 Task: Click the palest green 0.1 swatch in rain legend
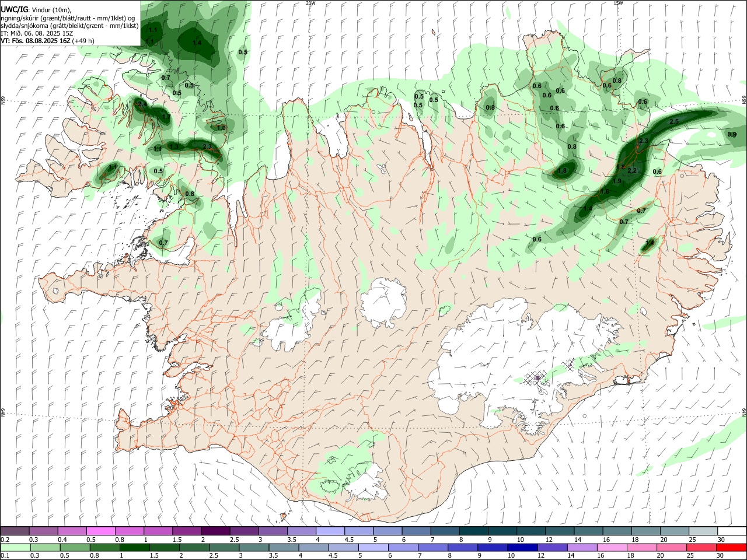15,547
